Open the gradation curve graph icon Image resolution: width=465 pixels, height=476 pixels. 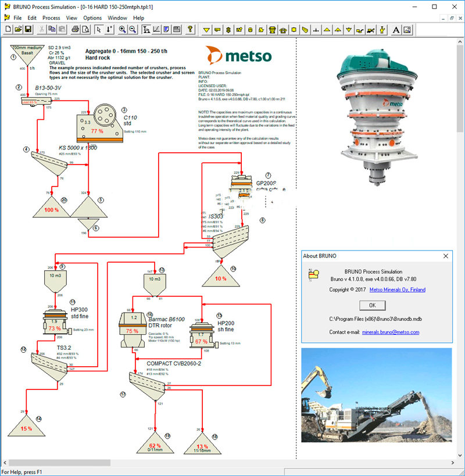click(x=156, y=30)
